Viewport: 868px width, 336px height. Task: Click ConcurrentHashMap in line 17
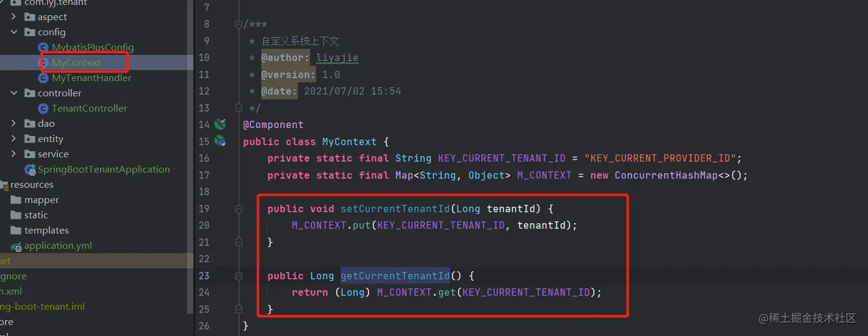tap(666, 175)
